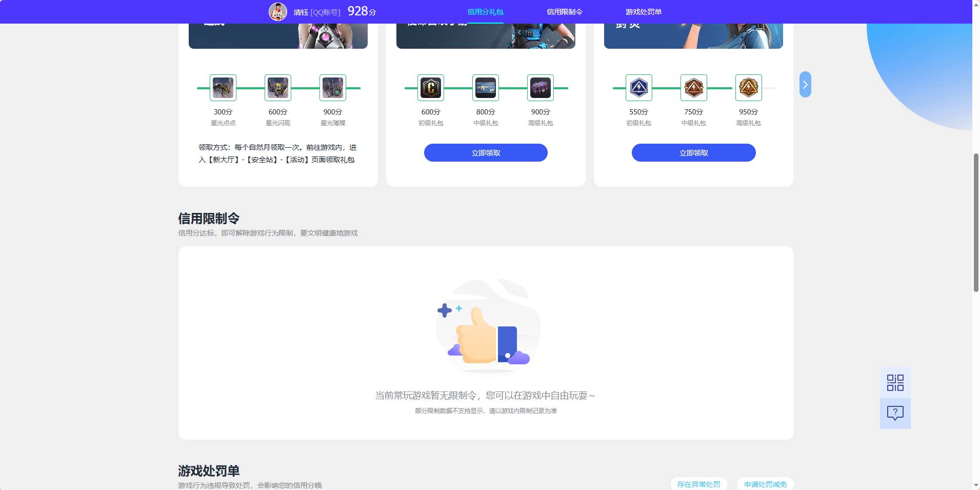Switch to 游戏处罚单 tab
The height and width of the screenshot is (490, 980).
(x=644, y=12)
